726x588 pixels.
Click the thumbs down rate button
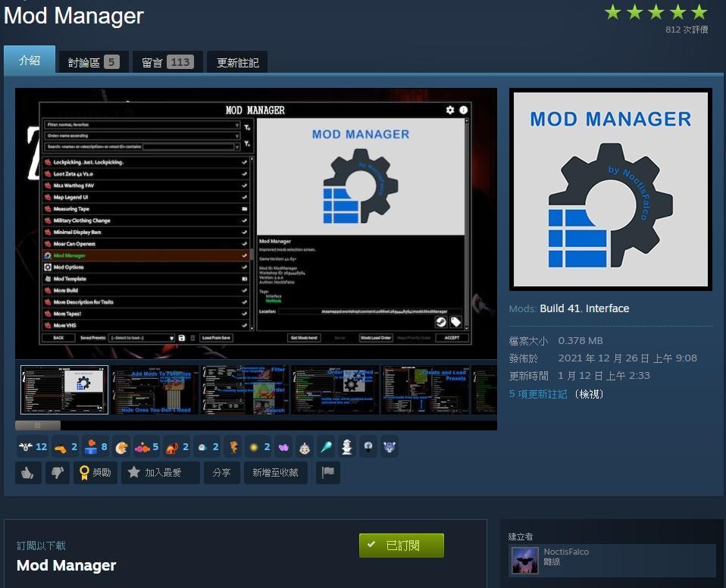pos(56,473)
